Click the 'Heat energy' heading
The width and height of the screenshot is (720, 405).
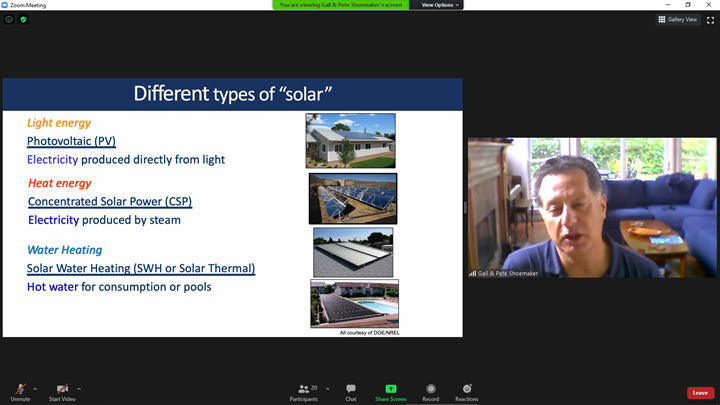[60, 183]
